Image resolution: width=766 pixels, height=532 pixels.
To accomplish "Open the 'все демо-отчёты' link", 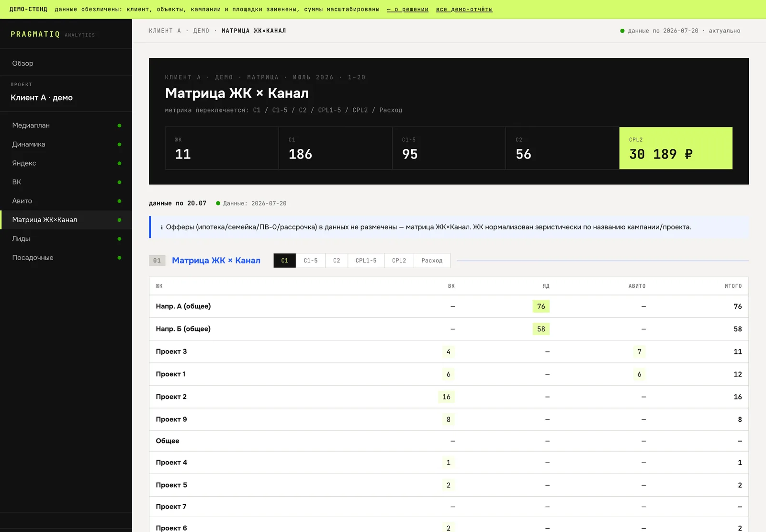I will click(464, 9).
